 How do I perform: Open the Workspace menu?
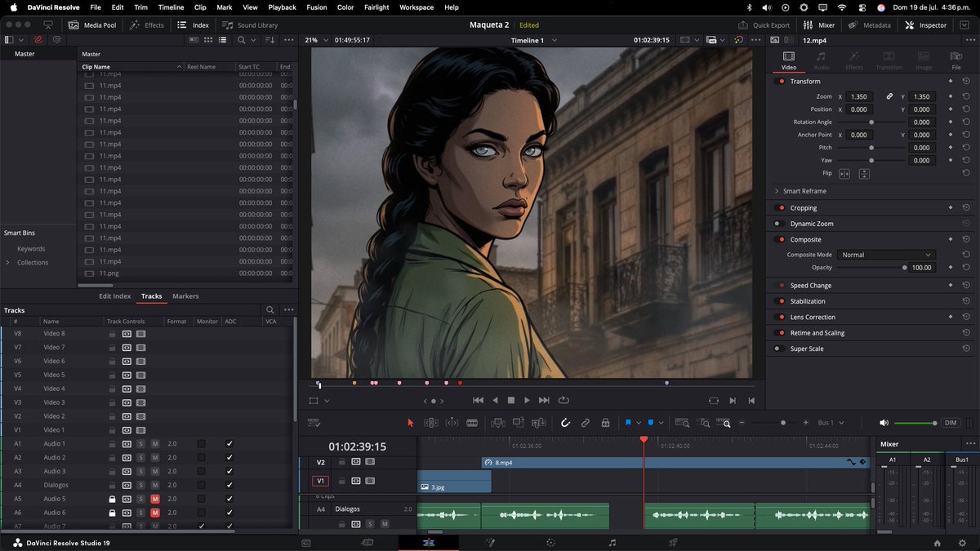coord(416,7)
